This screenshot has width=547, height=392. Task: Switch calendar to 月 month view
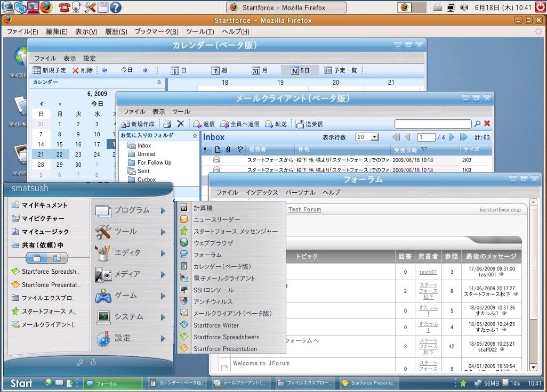click(260, 70)
